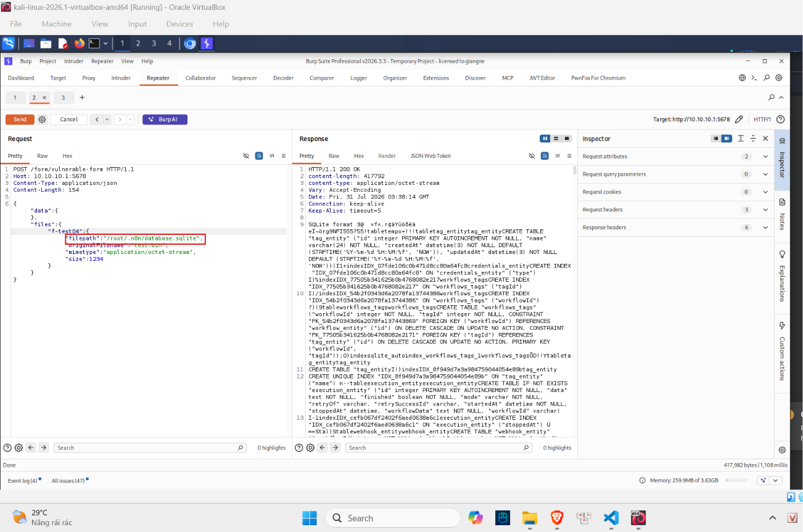Image resolution: width=803 pixels, height=532 pixels.
Task: Send the request
Action: click(x=20, y=120)
